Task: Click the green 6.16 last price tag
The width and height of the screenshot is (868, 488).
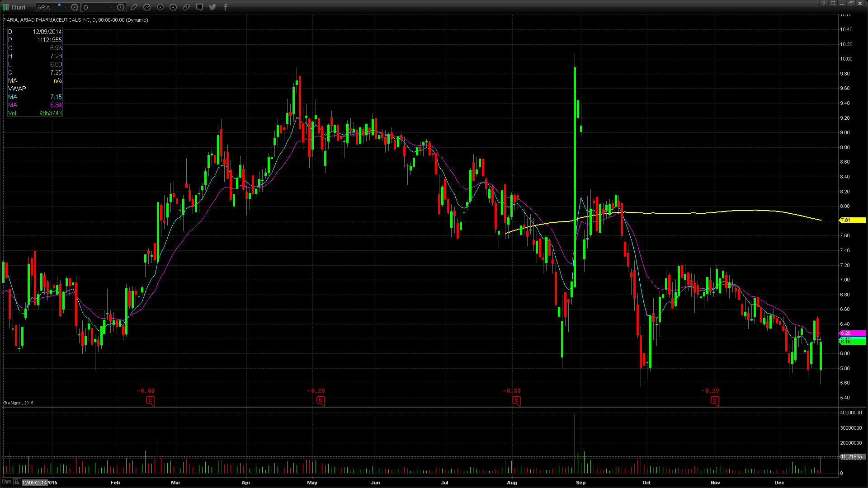Action: point(853,342)
